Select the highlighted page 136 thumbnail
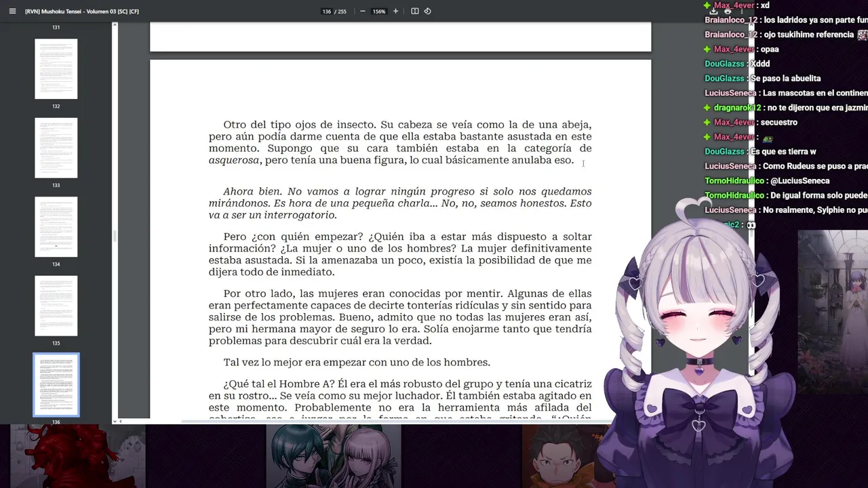This screenshot has height=488, width=868. tap(56, 385)
